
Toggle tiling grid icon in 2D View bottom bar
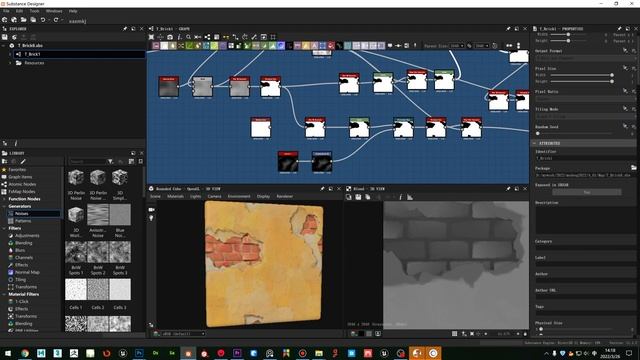(x=454, y=334)
